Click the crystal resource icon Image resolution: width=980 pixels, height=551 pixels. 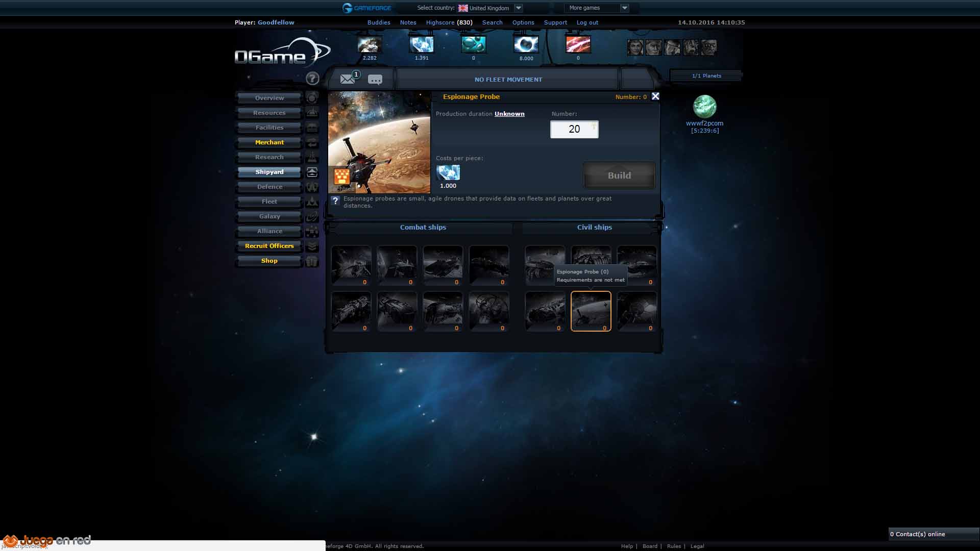(x=422, y=45)
